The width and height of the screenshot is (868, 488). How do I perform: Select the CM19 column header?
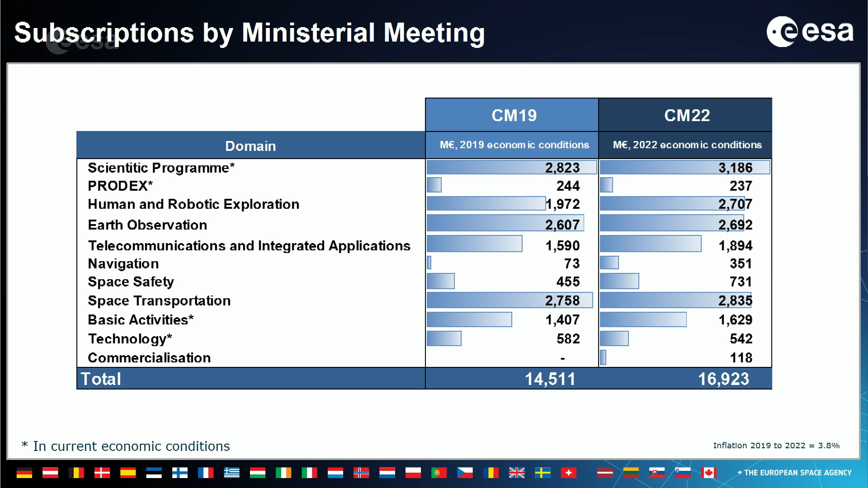click(x=514, y=115)
